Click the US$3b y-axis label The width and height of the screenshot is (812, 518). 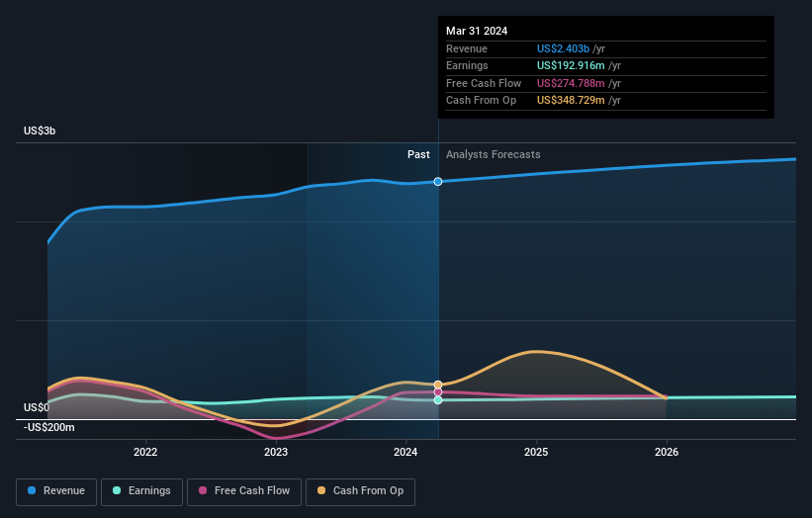(40, 130)
